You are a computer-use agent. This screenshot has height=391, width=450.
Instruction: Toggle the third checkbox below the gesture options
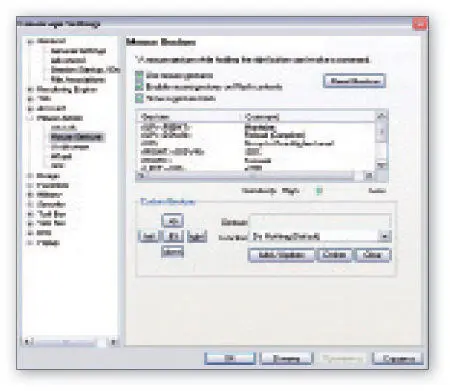(x=139, y=98)
